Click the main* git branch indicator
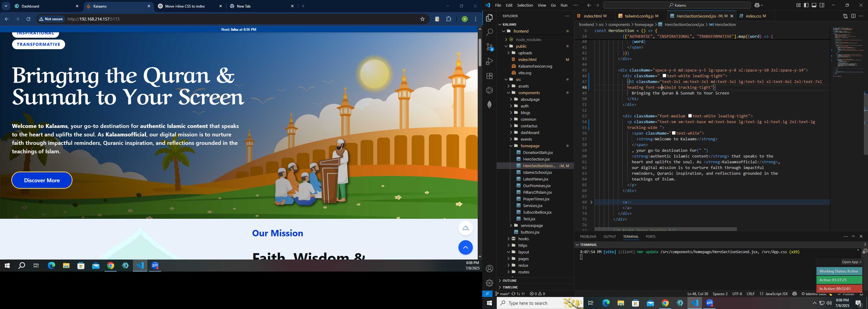 coord(502,294)
